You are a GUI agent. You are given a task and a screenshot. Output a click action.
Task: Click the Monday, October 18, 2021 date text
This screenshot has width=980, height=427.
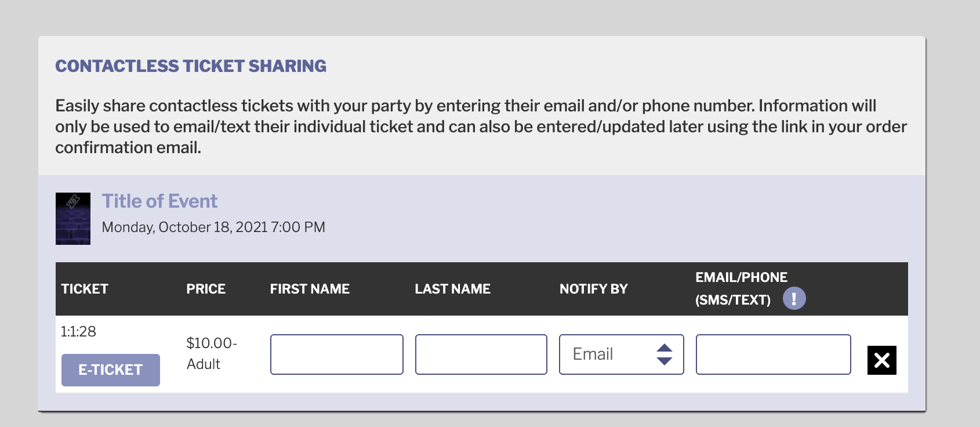[x=213, y=227]
